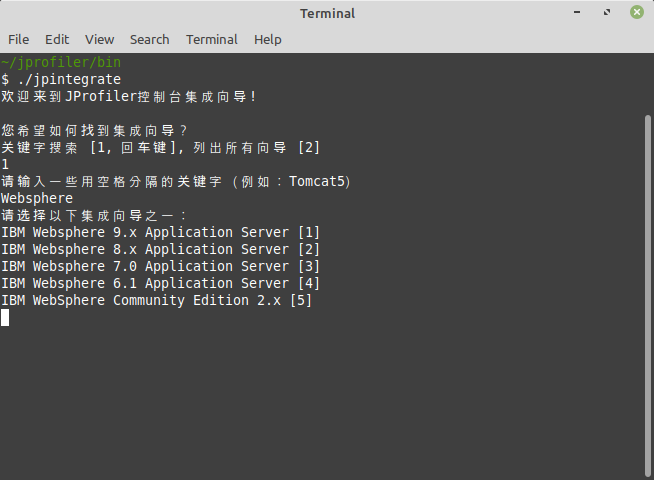Image resolution: width=654 pixels, height=480 pixels.
Task: Open the Help menu
Action: click(x=267, y=40)
